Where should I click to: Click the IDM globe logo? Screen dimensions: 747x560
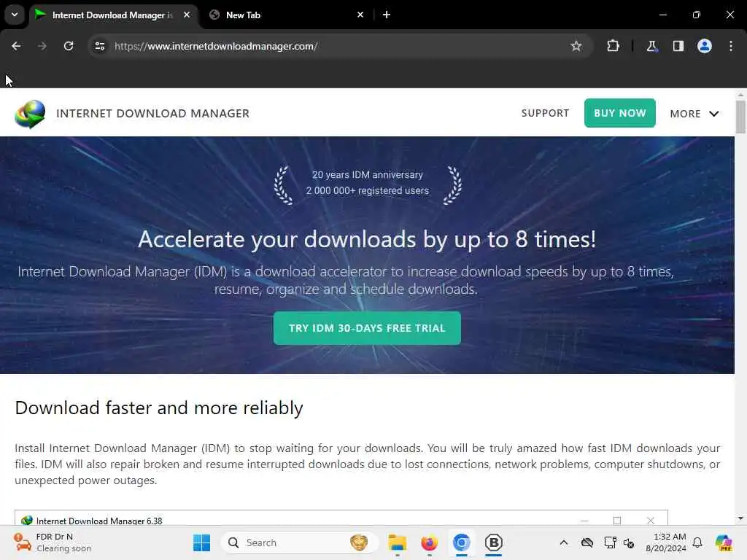tap(30, 114)
